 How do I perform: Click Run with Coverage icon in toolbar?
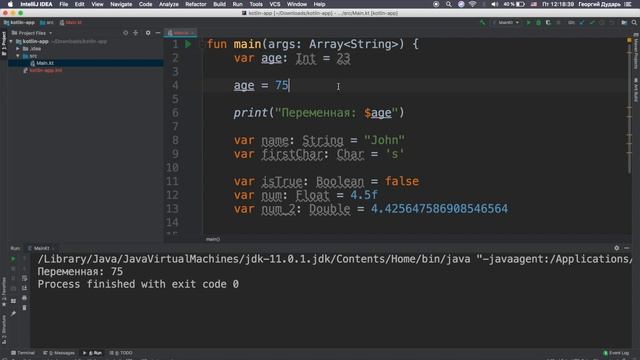tap(548, 23)
